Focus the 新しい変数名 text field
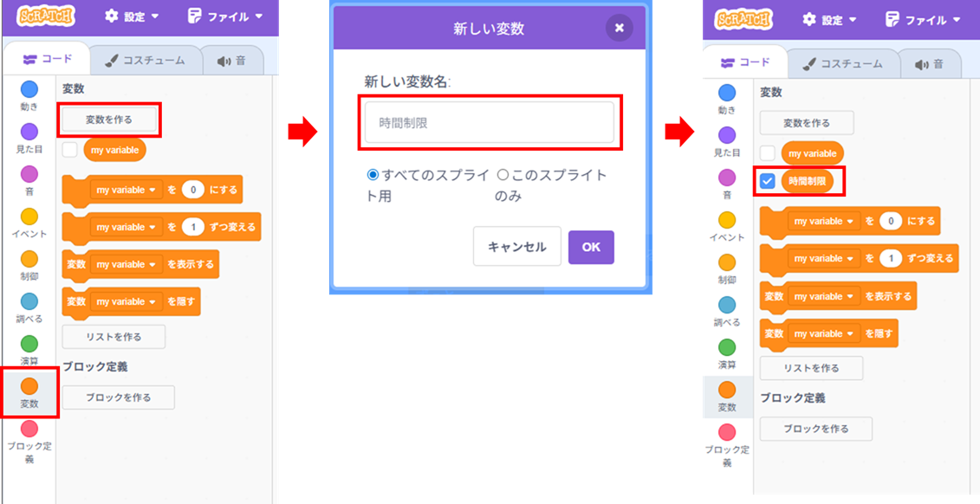 point(489,123)
